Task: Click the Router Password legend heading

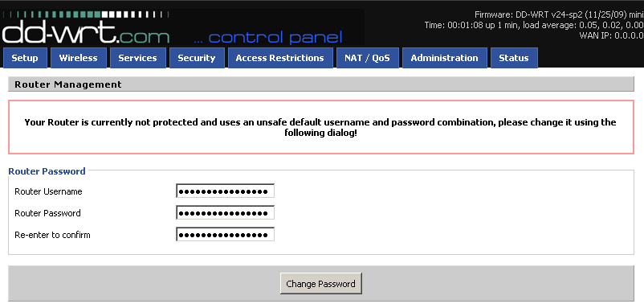Action: click(47, 171)
